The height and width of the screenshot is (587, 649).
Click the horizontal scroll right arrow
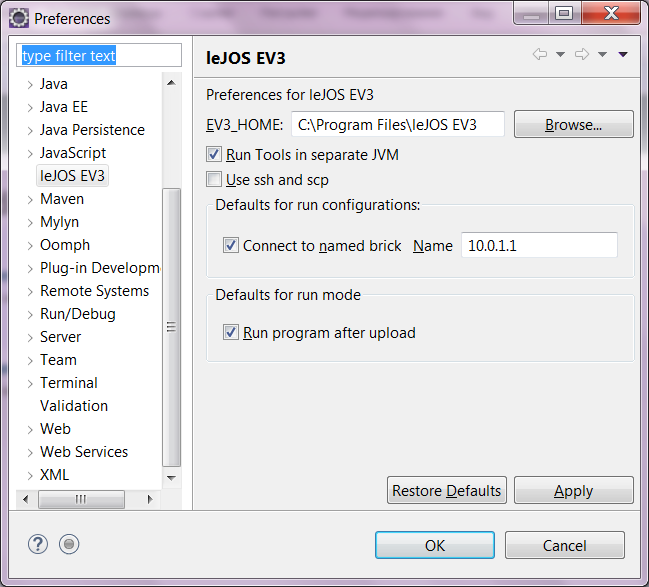150,499
